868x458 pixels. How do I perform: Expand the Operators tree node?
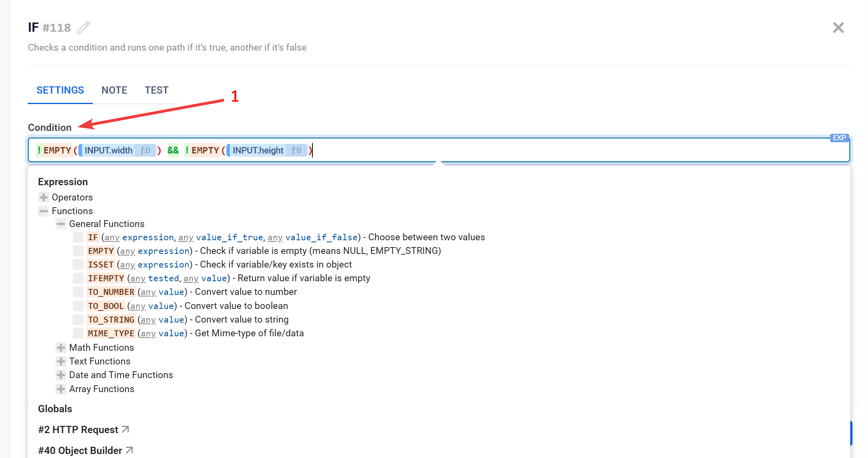[43, 197]
